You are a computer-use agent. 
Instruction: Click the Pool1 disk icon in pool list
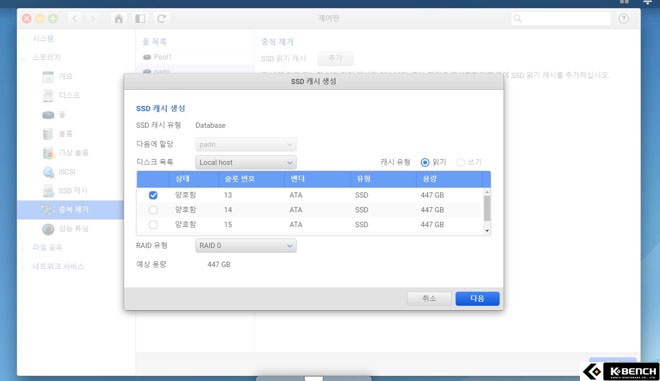pos(147,57)
